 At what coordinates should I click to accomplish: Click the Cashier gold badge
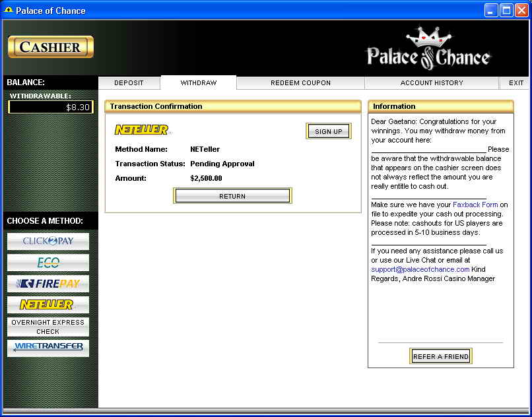coord(51,47)
